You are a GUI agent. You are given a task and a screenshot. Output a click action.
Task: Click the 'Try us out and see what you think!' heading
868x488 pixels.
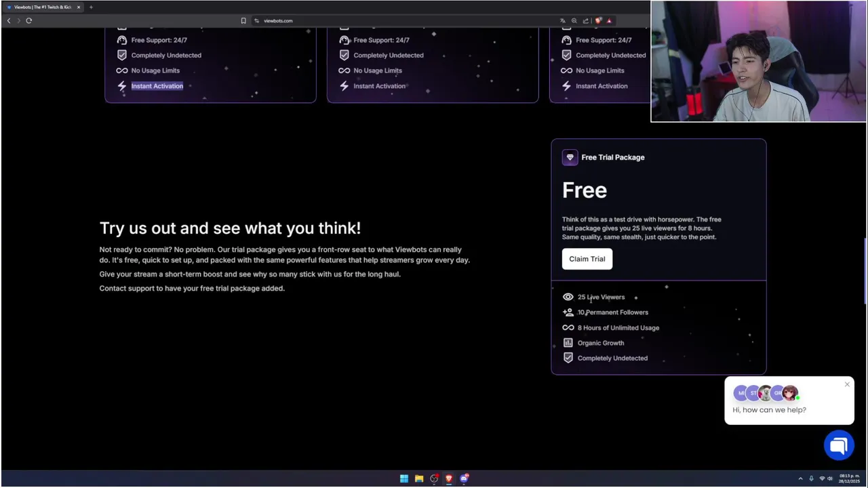click(230, 228)
